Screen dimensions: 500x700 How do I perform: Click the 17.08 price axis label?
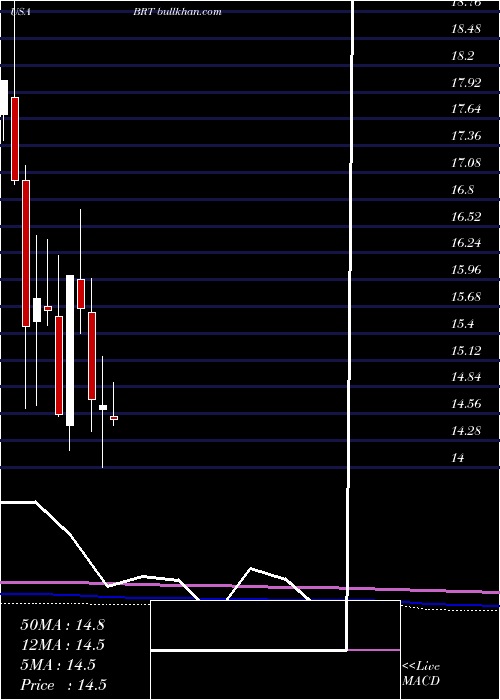(x=466, y=162)
